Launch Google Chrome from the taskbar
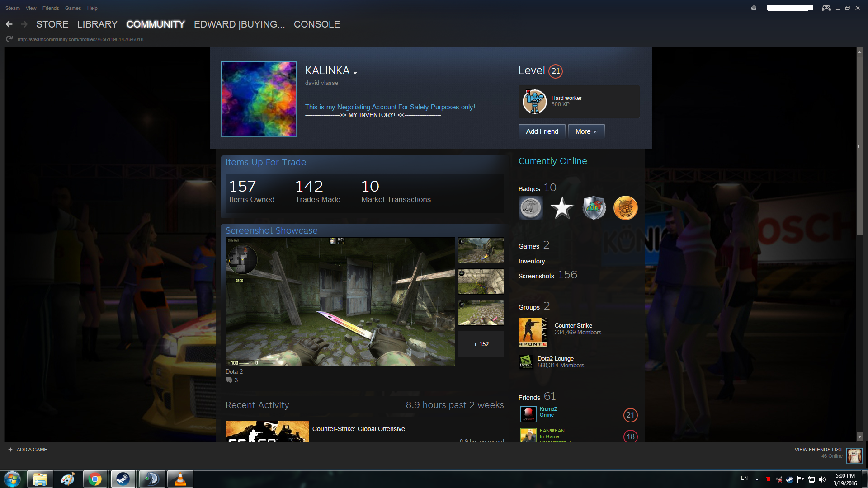The width and height of the screenshot is (868, 488). coord(95,479)
